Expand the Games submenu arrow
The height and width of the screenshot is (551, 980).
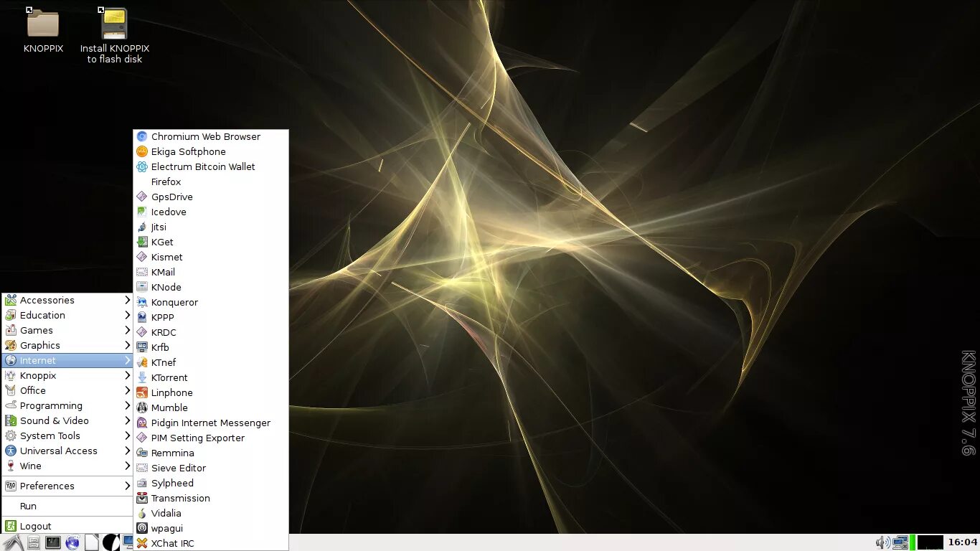pos(128,330)
